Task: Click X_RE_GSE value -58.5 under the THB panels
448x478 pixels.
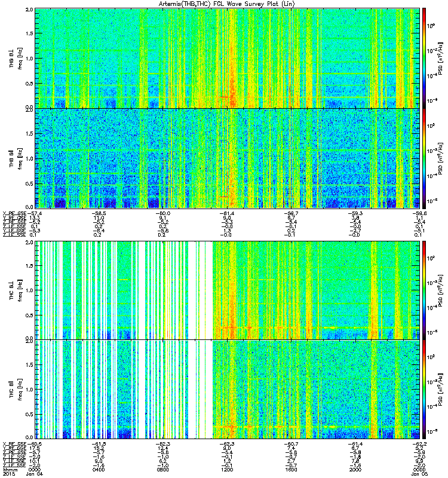Action: click(99, 213)
